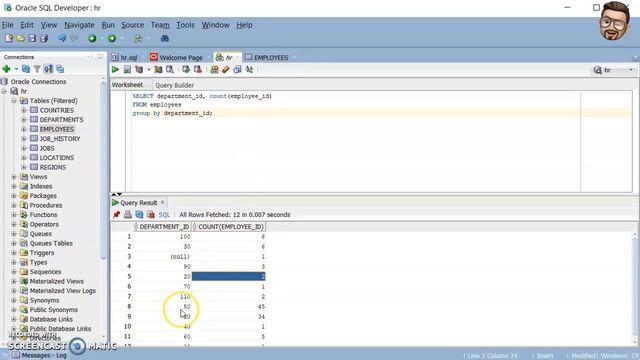Click the Query Result vertical scrollbar
This screenshot has height=360, width=640.
pos(635,289)
